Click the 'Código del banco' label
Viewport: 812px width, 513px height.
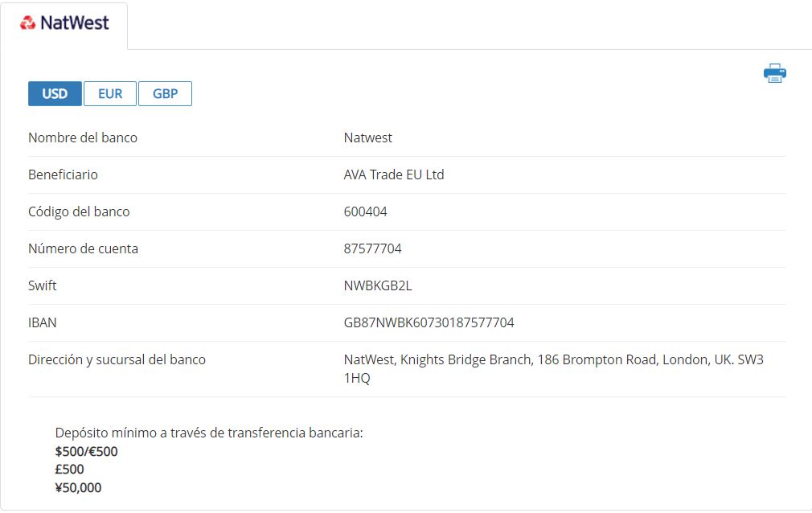click(x=79, y=211)
